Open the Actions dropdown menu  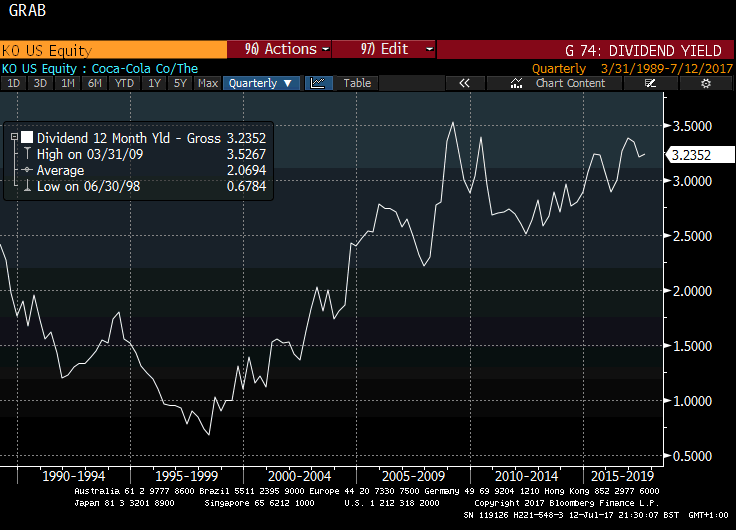pos(280,49)
